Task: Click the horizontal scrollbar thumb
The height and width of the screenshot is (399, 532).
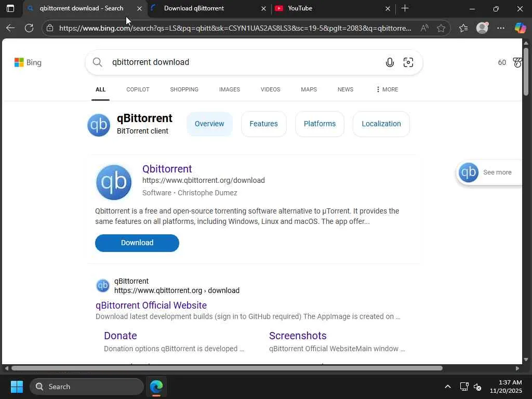Action: click(x=227, y=368)
